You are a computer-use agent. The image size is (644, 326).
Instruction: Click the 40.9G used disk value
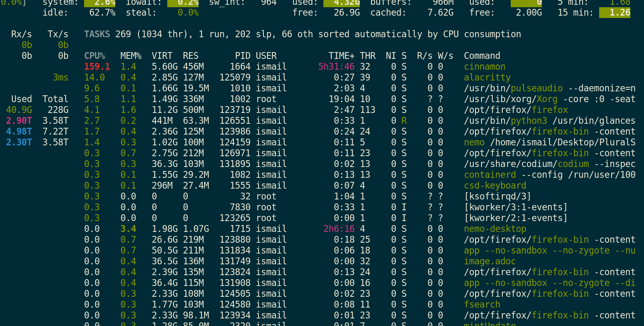tap(19, 110)
